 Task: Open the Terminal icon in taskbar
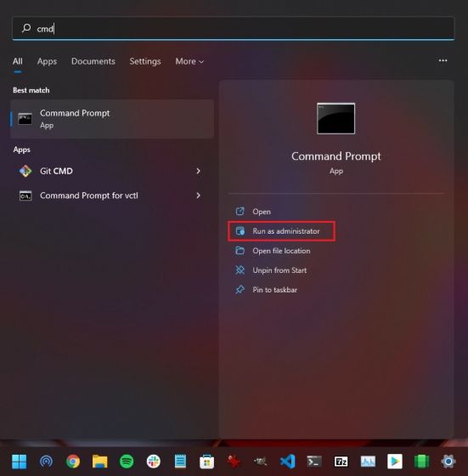(x=314, y=462)
